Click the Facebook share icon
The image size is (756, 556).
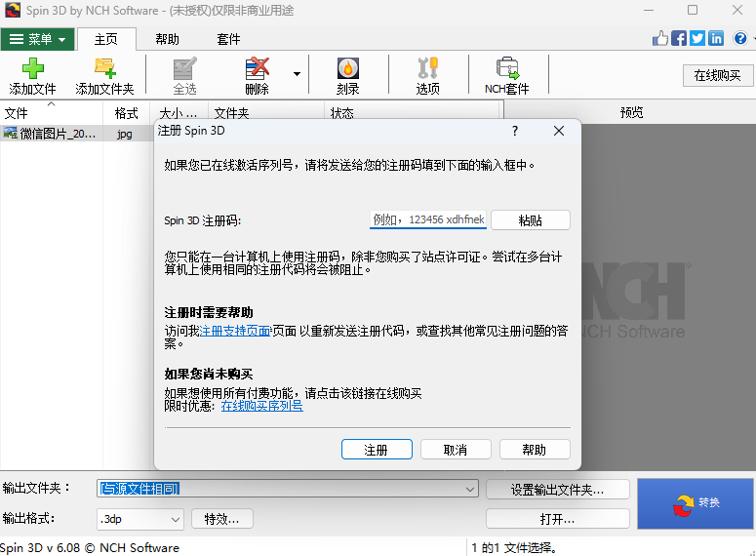click(678, 38)
